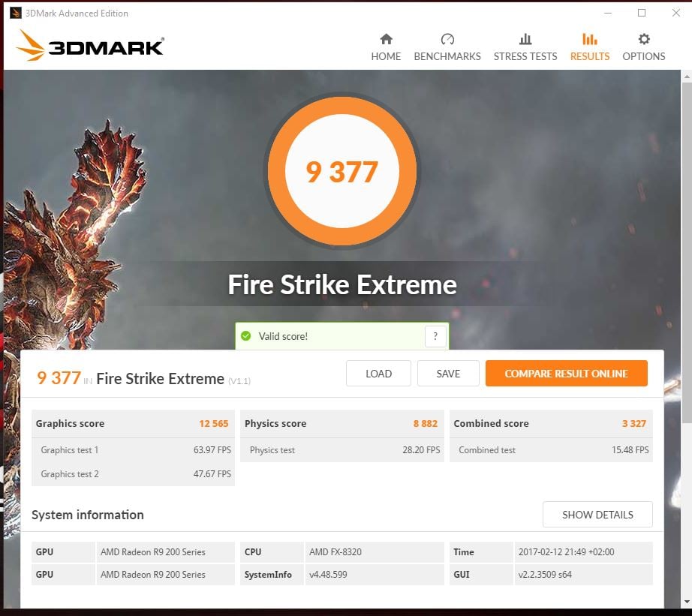692x616 pixels.
Task: Click Graphics score value 12 565
Action: click(214, 424)
